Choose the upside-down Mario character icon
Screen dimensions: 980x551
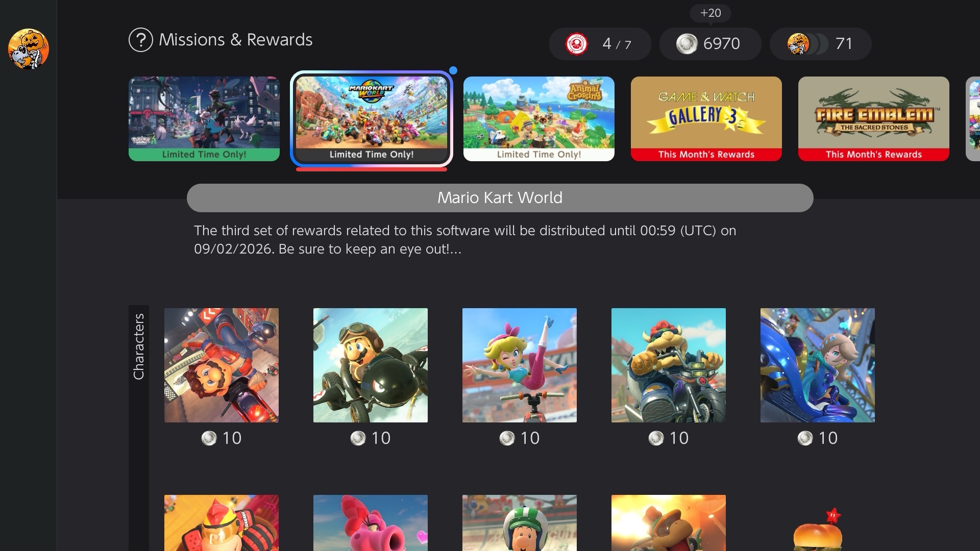pyautogui.click(x=222, y=365)
